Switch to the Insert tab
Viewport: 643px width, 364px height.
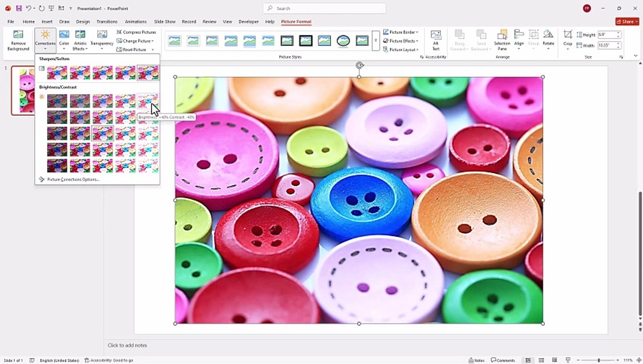point(47,22)
